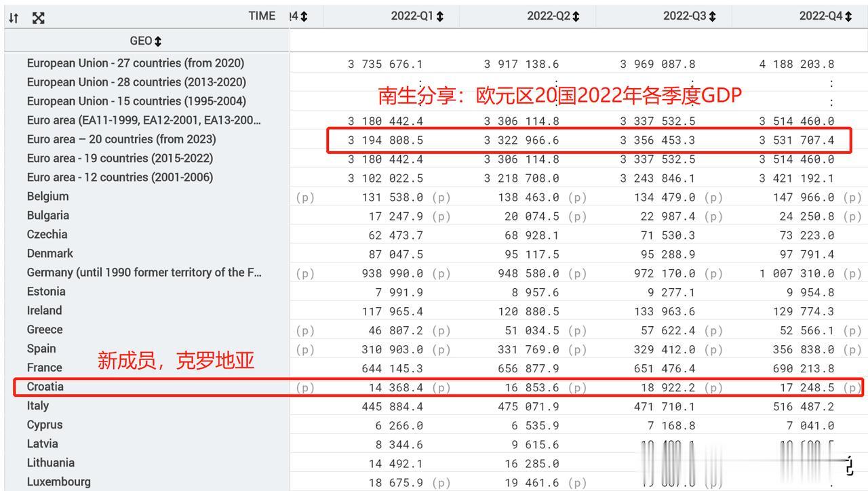Click the expand fullscreen table icon
The height and width of the screenshot is (491, 868).
coord(38,18)
